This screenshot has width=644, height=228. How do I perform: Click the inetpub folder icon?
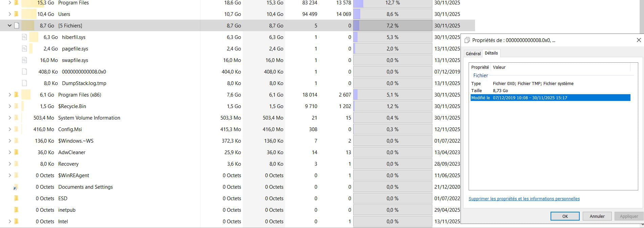tap(16, 210)
